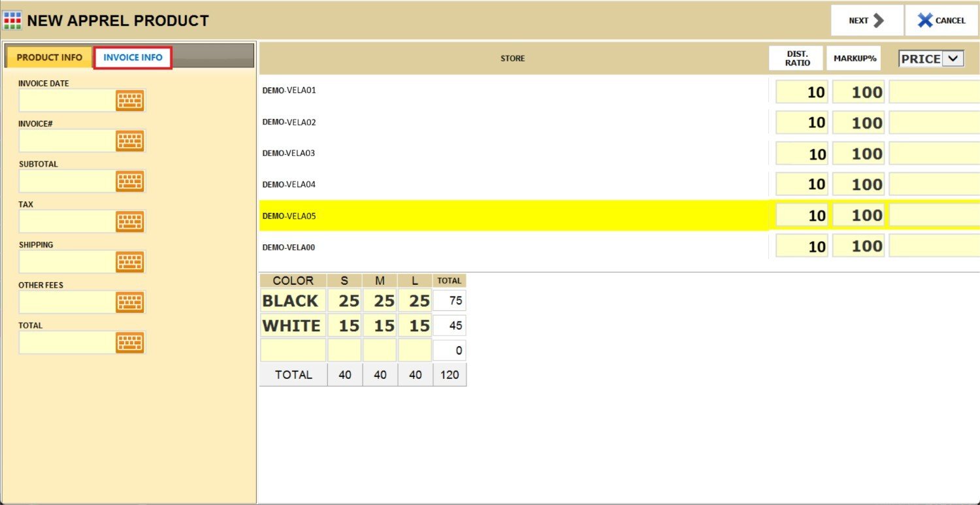This screenshot has height=505, width=980.
Task: Open the Invoice Info tab
Action: coord(133,57)
